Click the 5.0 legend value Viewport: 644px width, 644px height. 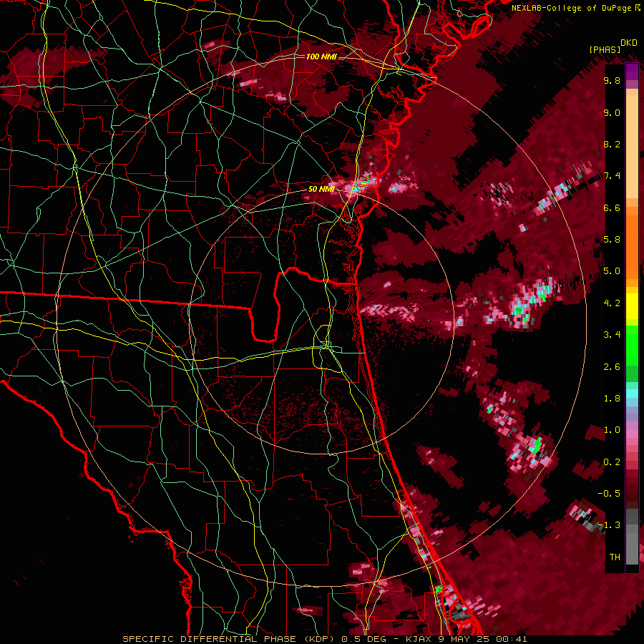[612, 271]
